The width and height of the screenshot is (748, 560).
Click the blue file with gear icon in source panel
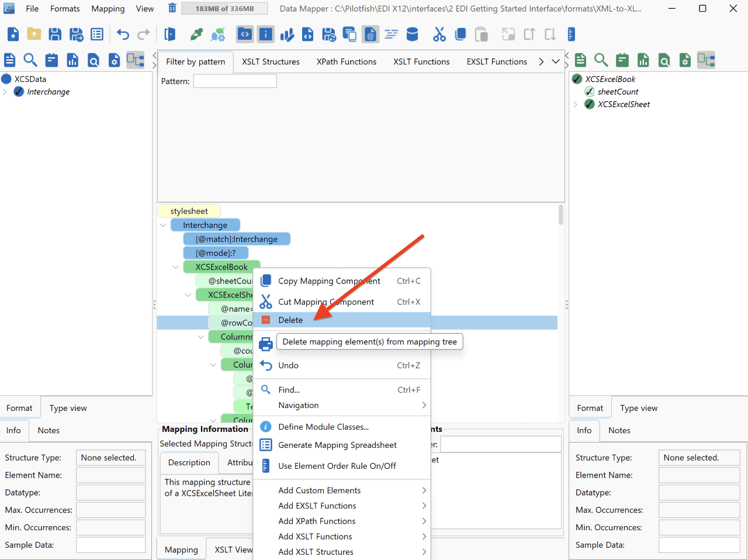point(115,60)
